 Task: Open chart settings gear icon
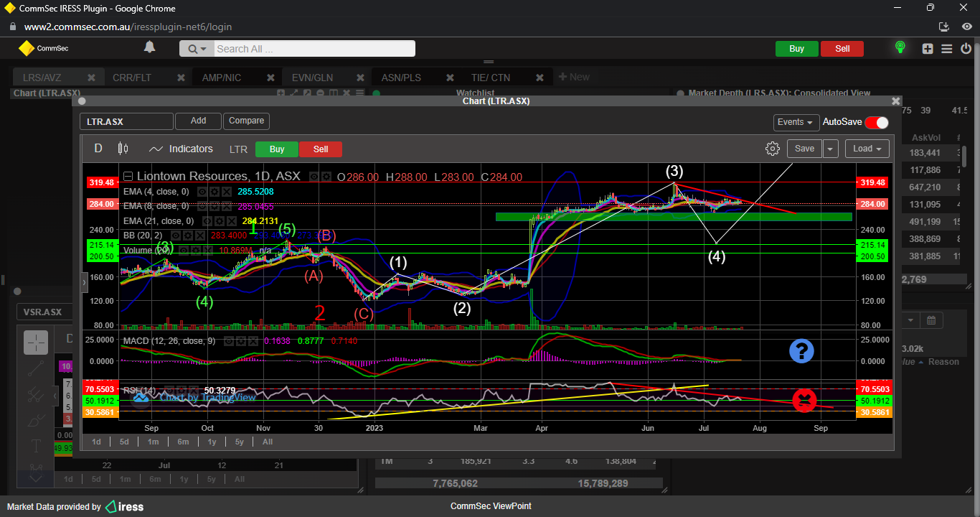tap(773, 149)
